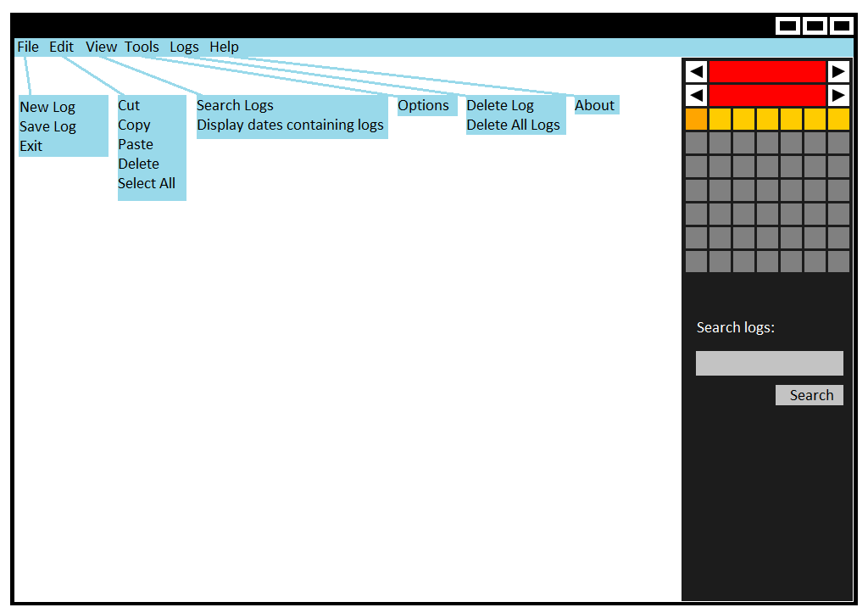Choose Delete All Logs entry
Screen dimensions: 868x613
click(x=513, y=125)
